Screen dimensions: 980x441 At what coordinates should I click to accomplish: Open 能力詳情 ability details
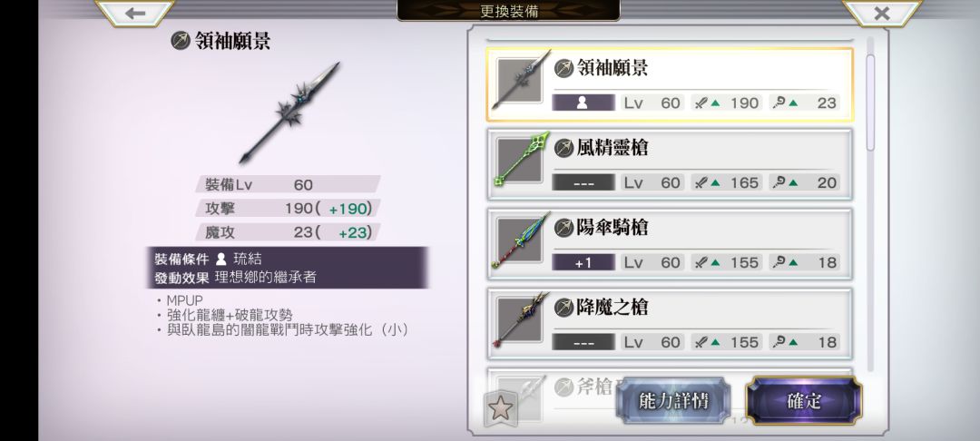click(673, 400)
